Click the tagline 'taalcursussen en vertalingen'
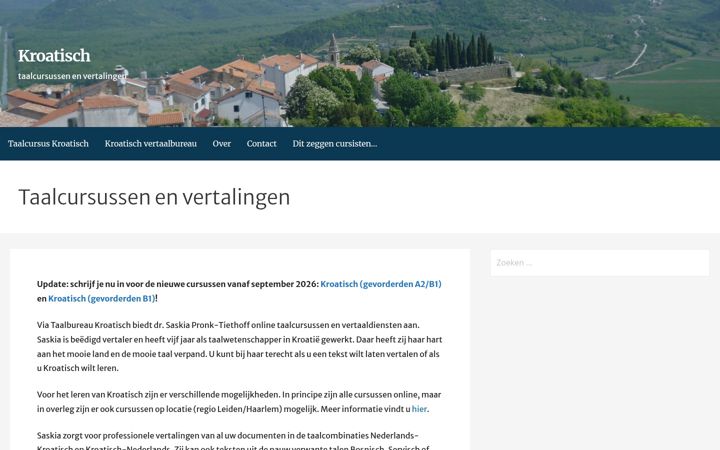The height and width of the screenshot is (450, 720). point(73,76)
